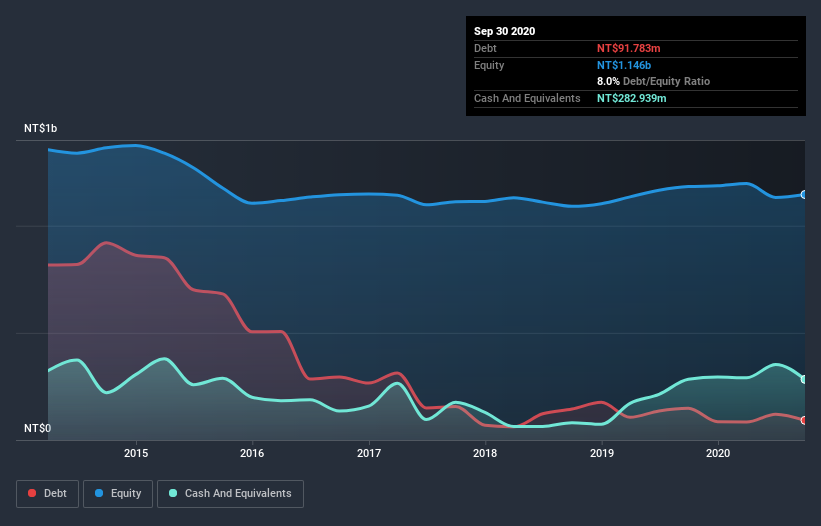Toggle Cash And Equivalents legend button
The image size is (821, 526).
230,494
